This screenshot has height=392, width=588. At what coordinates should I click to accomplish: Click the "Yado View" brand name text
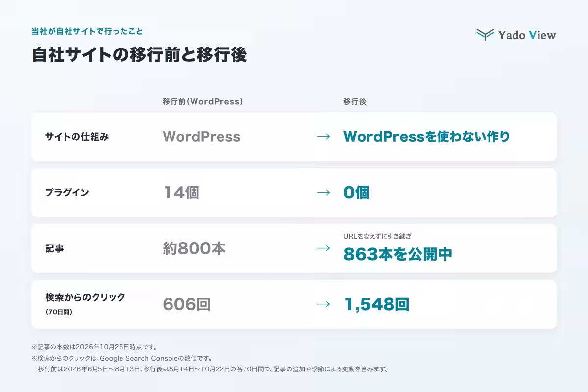(527, 35)
